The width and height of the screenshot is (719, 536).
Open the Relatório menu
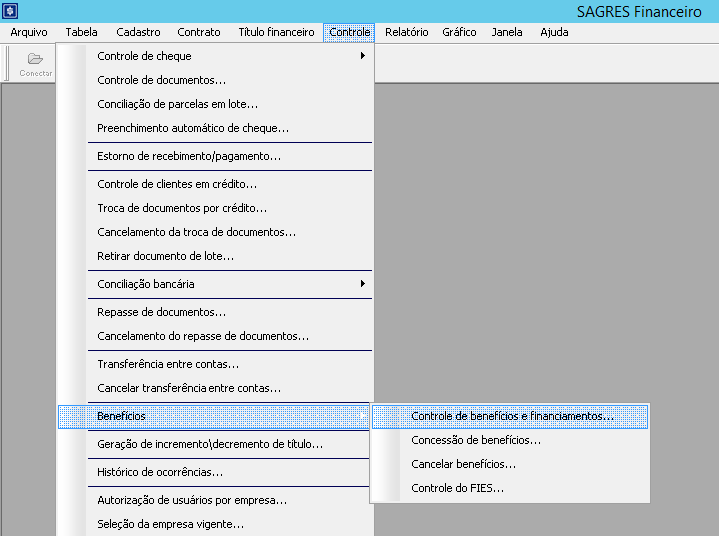click(408, 32)
